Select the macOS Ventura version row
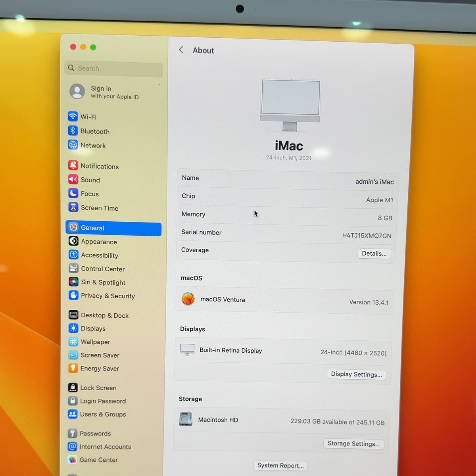 point(284,300)
